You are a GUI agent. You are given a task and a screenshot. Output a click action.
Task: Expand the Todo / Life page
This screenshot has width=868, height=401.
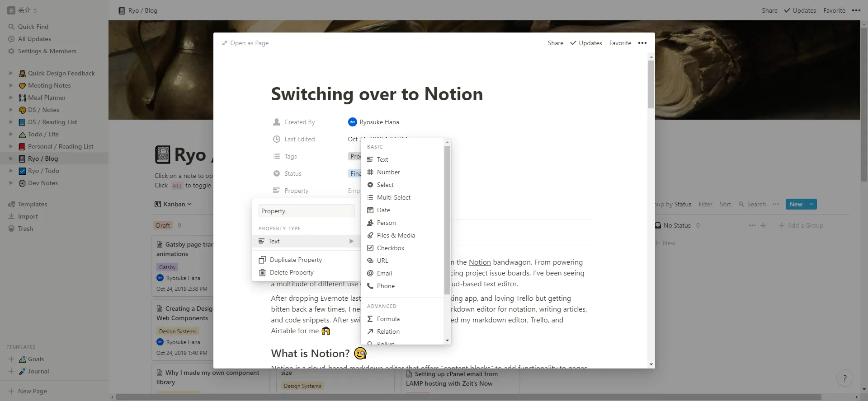pos(11,134)
